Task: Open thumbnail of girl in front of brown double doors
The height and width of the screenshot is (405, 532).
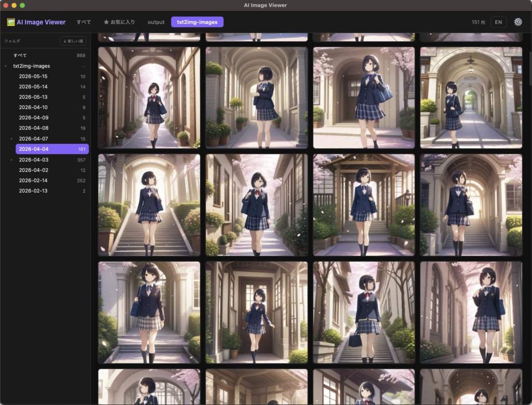Action: click(257, 313)
